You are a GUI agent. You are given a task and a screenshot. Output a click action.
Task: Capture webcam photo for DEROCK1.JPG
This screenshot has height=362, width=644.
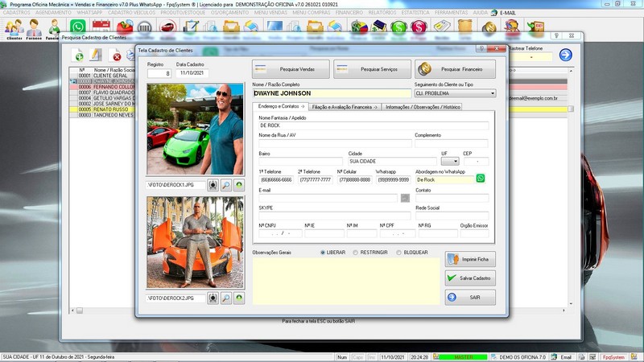[x=213, y=185]
